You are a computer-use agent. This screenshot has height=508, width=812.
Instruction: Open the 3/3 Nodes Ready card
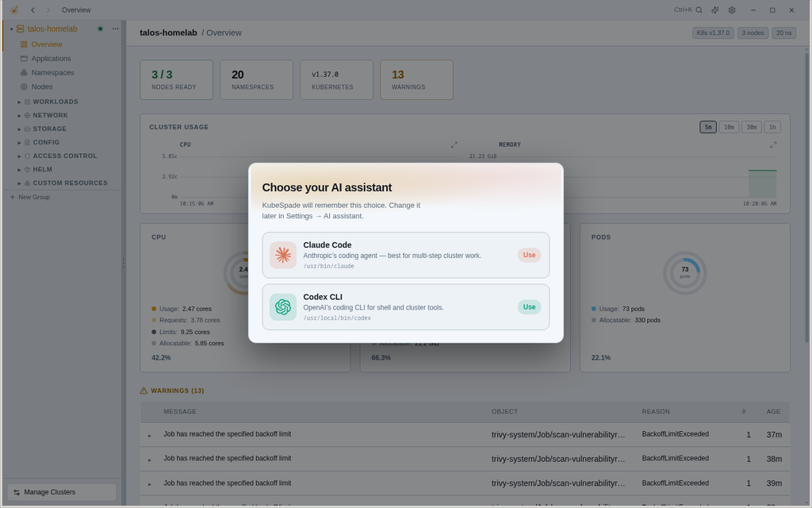click(176, 80)
